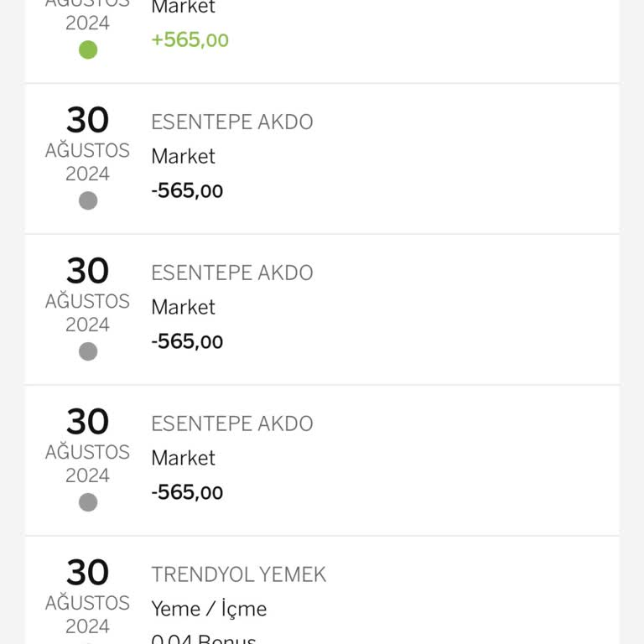Tap the gray dot on the second ESENTEPE AKDO transaction
This screenshot has height=644, width=644.
[88, 351]
